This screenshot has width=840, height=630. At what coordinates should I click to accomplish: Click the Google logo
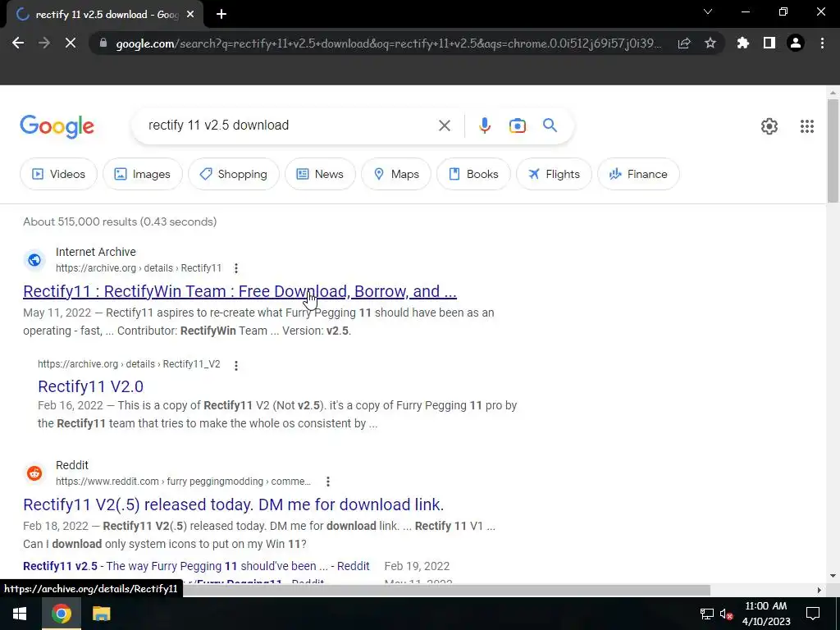coord(57,127)
